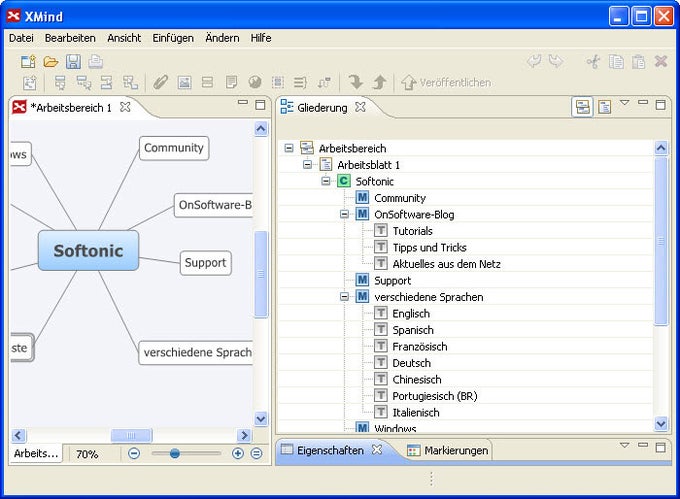Insert topic before icon
Image resolution: width=680 pixels, height=499 pixels.
coord(107,82)
